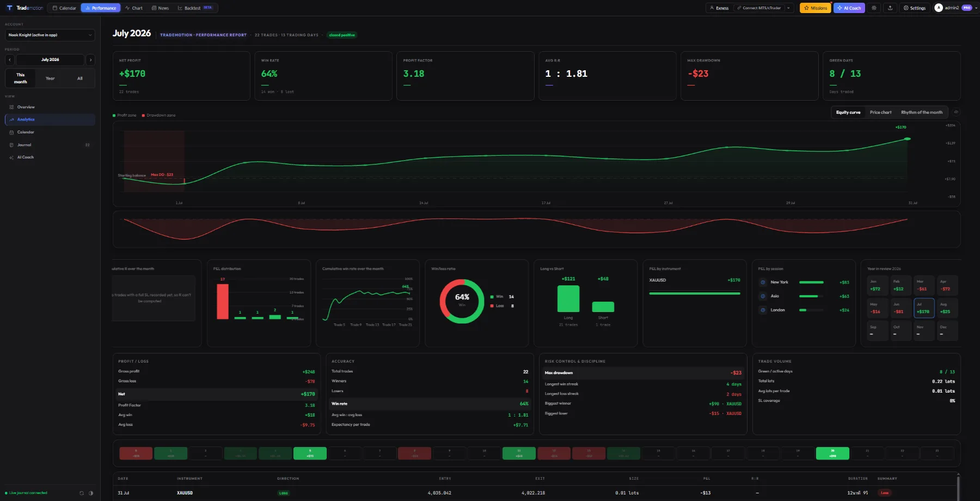The height and width of the screenshot is (501, 980).
Task: Open AI Coach in the sidebar
Action: click(50, 157)
